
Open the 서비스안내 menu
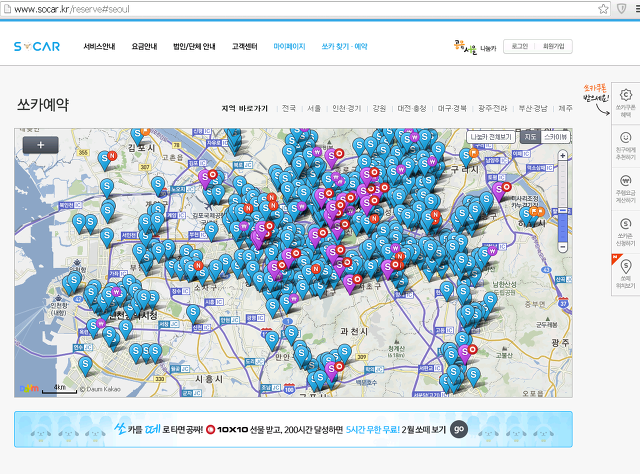tap(99, 47)
